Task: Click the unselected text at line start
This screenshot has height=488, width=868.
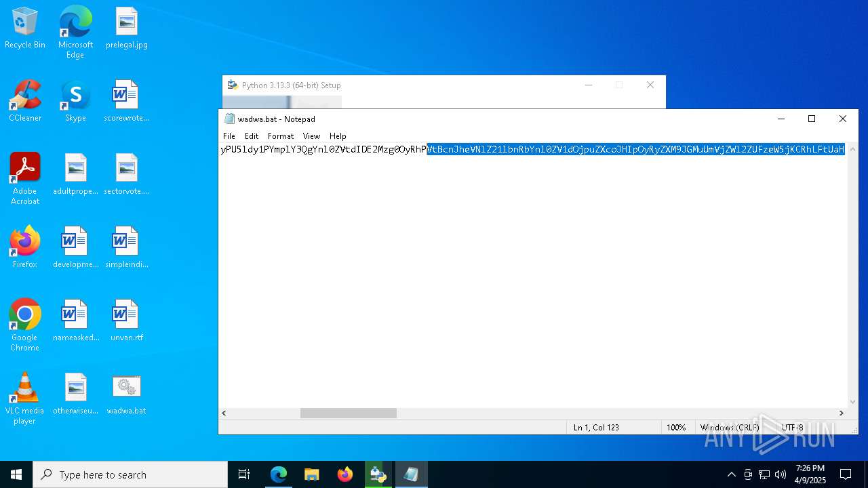Action: coord(323,149)
